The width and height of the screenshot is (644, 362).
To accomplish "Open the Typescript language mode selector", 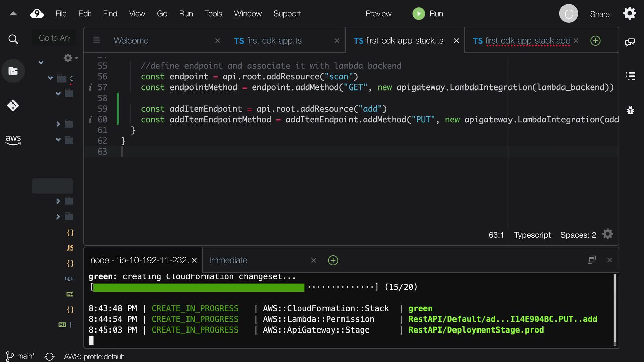I will 532,235.
